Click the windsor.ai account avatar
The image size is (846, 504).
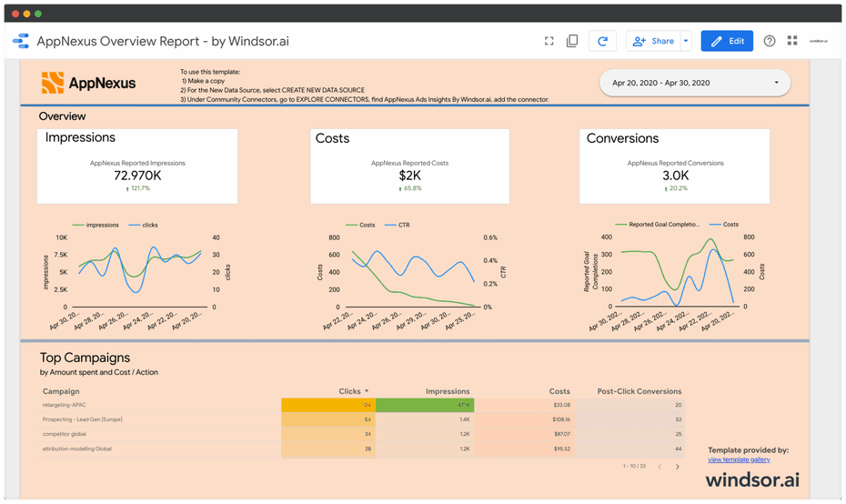tap(819, 41)
